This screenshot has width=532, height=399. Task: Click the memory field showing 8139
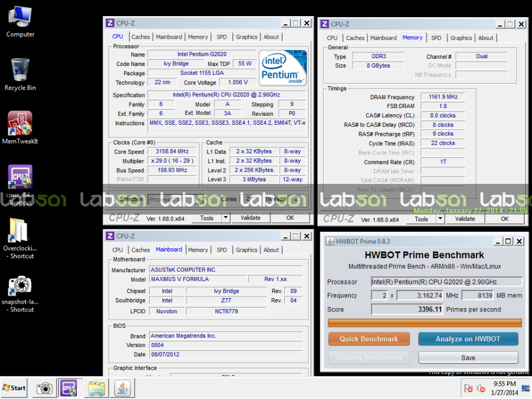[477, 295]
